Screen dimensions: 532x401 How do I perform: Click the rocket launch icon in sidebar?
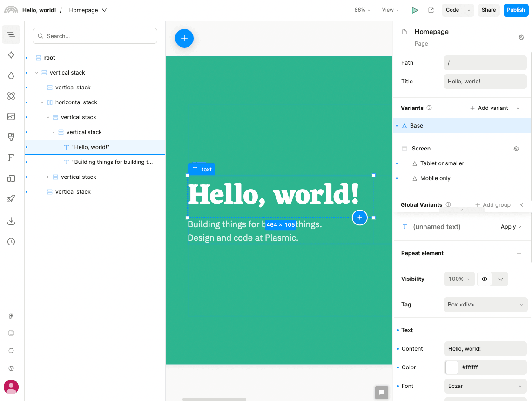click(11, 199)
